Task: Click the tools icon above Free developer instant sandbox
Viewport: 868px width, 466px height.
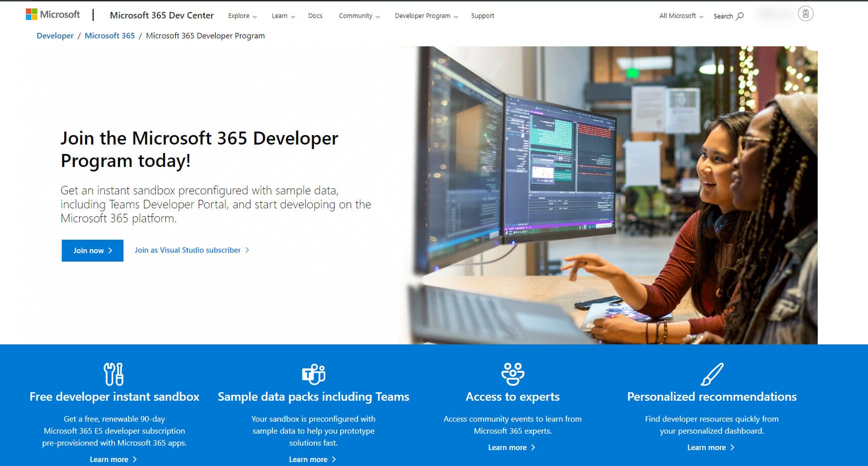Action: [114, 373]
